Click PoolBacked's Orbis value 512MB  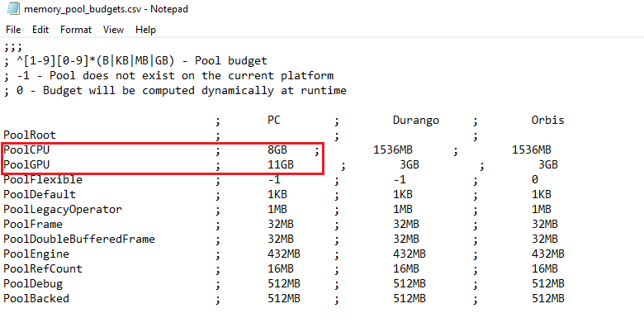click(548, 298)
